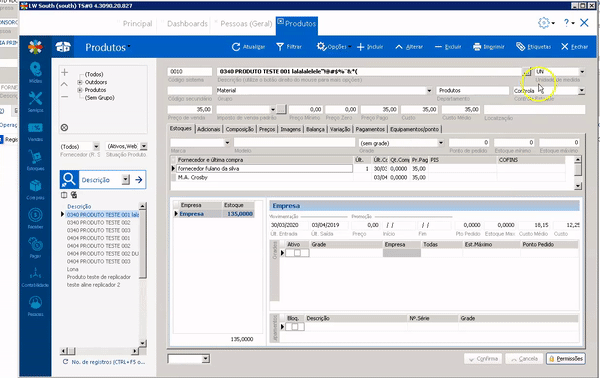Viewport: 600px width, 378px height.
Task: Click the circled X clear-group icon
Action: click(x=64, y=127)
